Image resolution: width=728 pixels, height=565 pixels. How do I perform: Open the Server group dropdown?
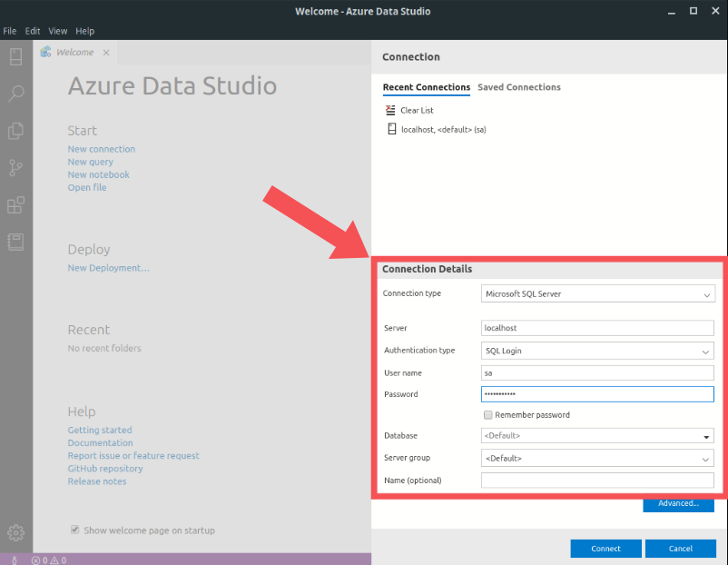tap(597, 458)
